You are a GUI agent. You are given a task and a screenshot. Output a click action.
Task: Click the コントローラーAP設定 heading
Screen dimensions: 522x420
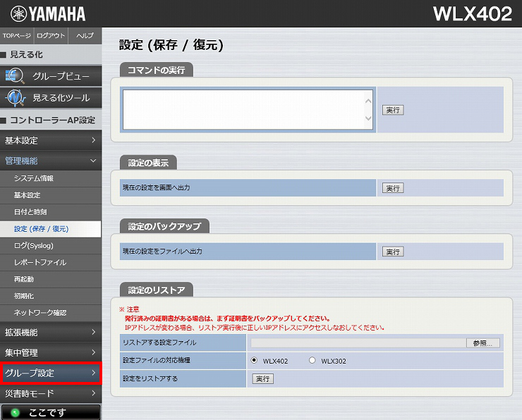click(x=53, y=120)
